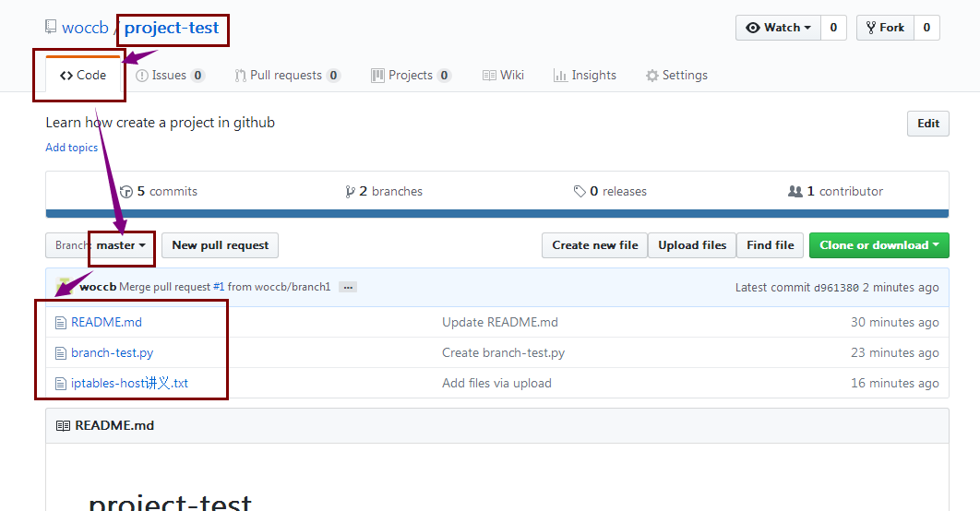Image resolution: width=980 pixels, height=511 pixels.
Task: View the 2 branches list
Action: 384,191
